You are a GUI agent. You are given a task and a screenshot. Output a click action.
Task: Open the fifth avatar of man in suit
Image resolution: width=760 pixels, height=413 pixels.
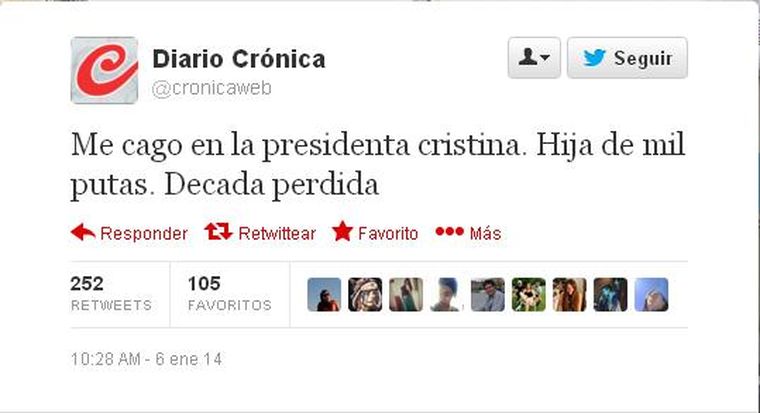(488, 294)
